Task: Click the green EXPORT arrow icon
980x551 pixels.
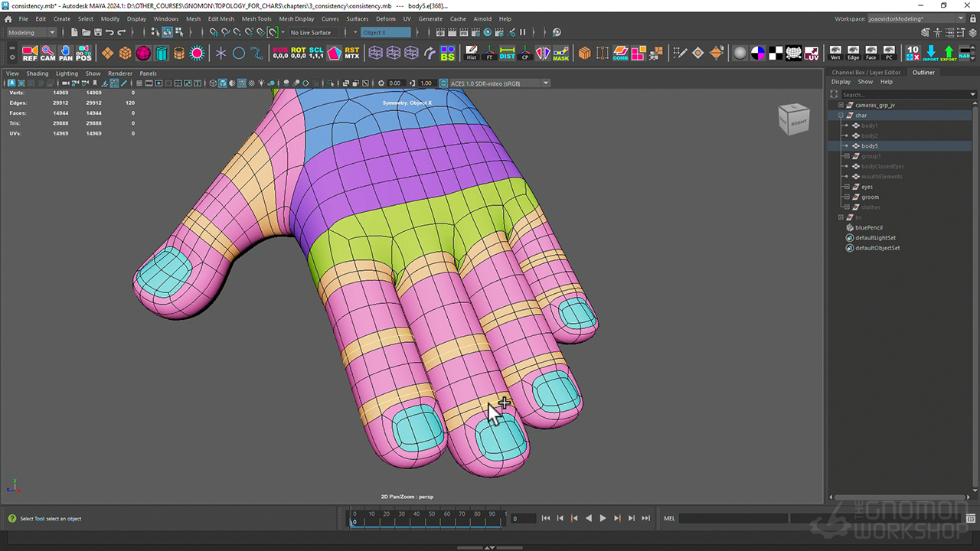Action: click(949, 53)
